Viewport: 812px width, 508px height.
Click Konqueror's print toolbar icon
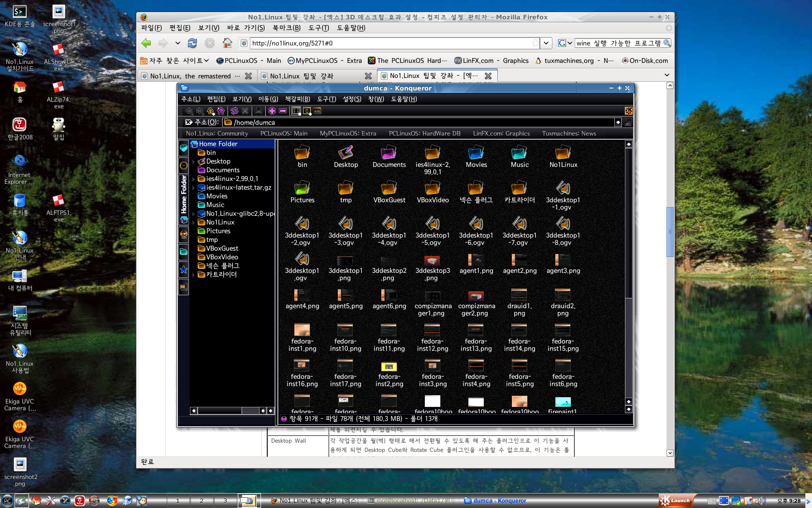pyautogui.click(x=259, y=111)
